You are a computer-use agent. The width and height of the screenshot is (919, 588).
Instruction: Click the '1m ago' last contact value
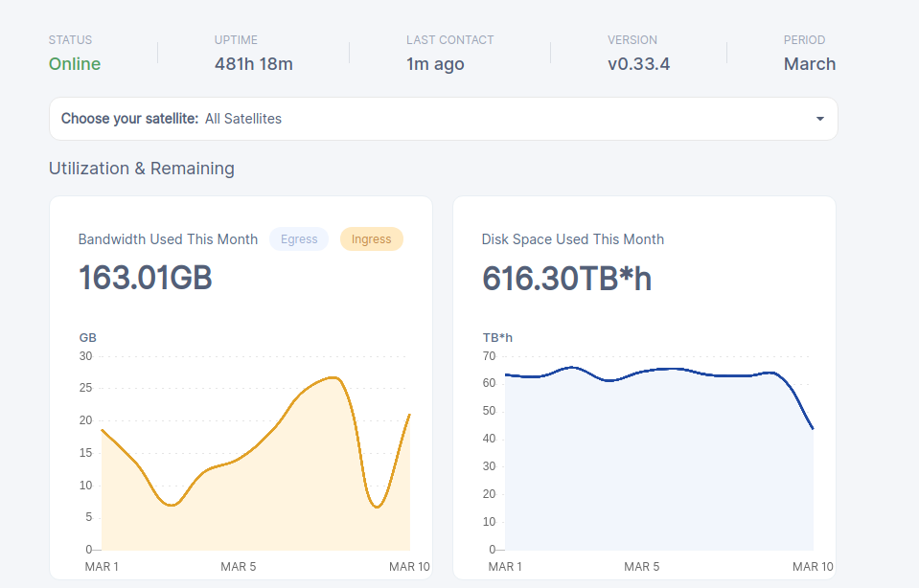[x=435, y=64]
